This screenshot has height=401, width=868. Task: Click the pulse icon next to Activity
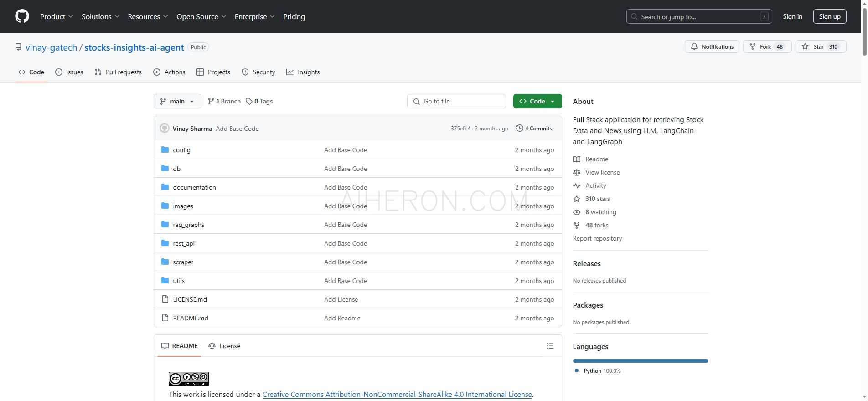577,185
